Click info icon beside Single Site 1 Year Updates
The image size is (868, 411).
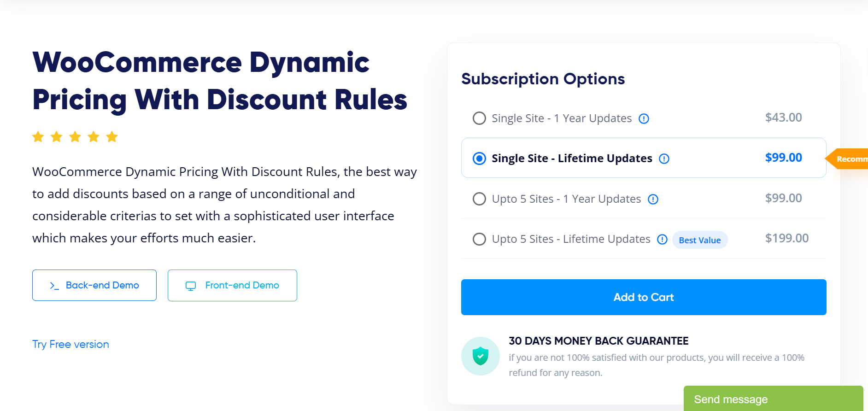pos(644,119)
